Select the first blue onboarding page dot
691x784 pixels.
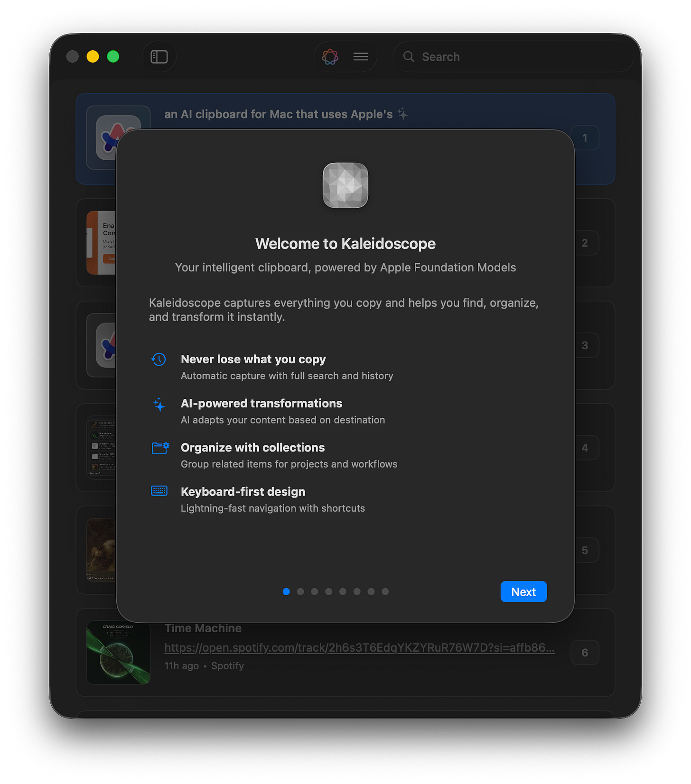286,591
